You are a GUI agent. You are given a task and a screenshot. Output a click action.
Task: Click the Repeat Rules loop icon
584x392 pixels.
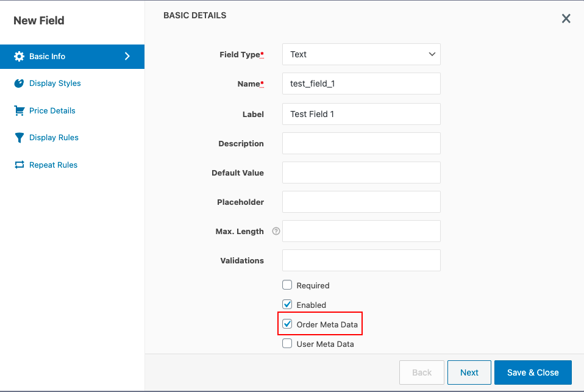19,165
